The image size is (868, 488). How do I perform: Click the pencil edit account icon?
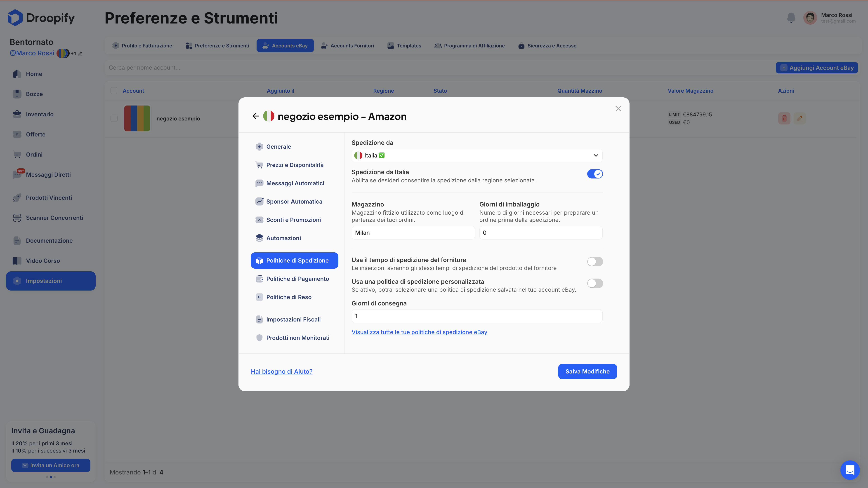click(800, 118)
